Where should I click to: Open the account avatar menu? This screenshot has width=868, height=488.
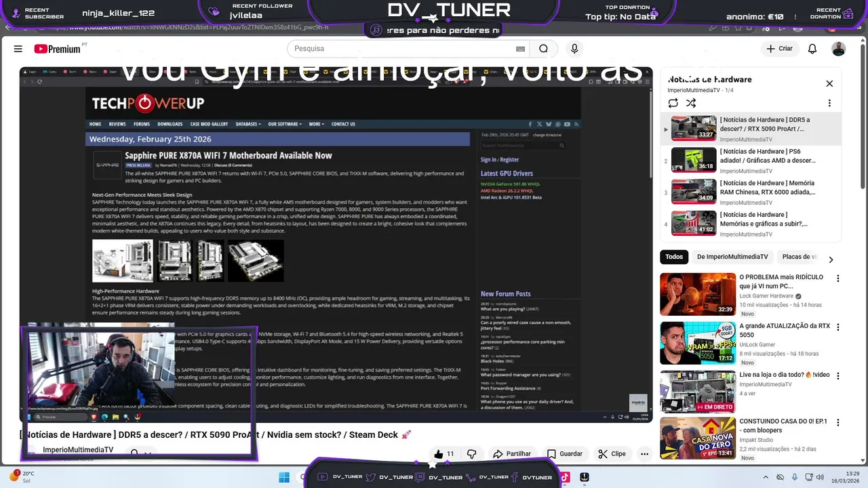click(839, 49)
